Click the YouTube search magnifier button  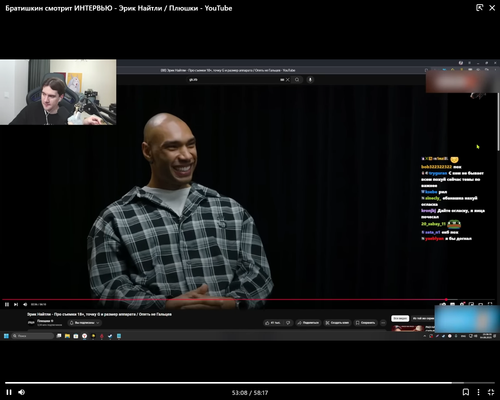point(297,80)
